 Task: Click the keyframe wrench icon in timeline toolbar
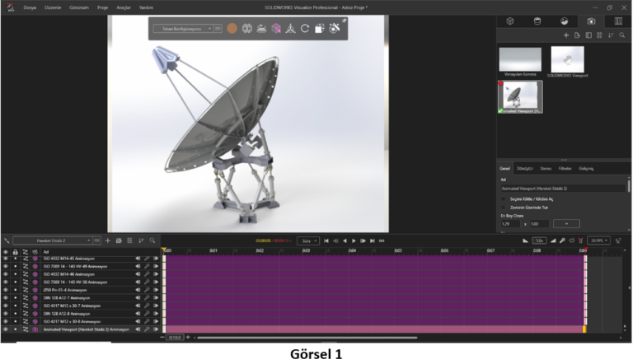pyautogui.click(x=561, y=240)
